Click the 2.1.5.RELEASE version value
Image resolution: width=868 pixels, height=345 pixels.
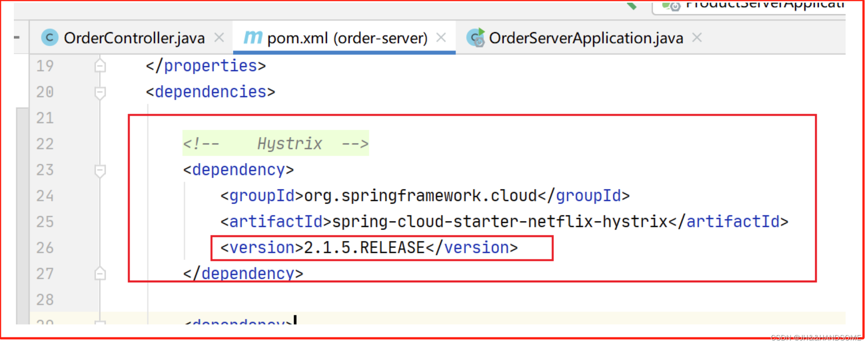pyautogui.click(x=364, y=247)
